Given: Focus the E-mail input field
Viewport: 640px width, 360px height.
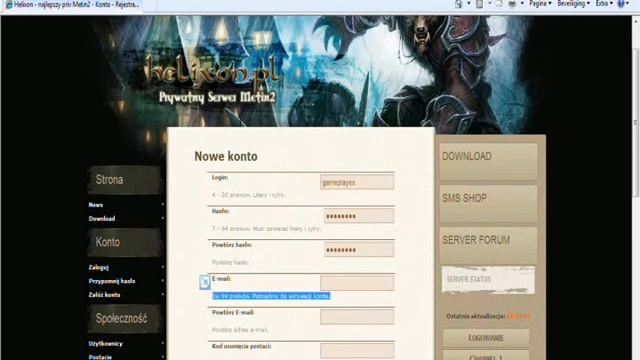Looking at the screenshot, I should (x=357, y=283).
